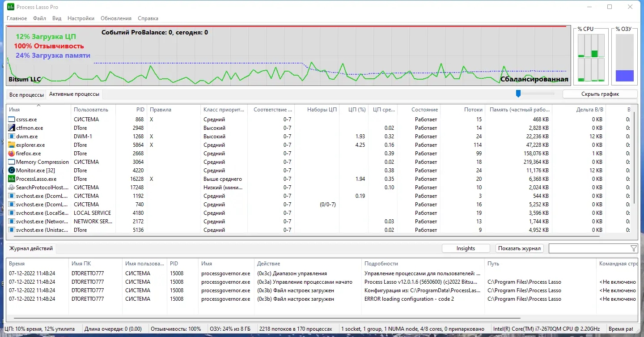Sort by the Потоки column header
The width and height of the screenshot is (644, 337).
(x=463, y=110)
